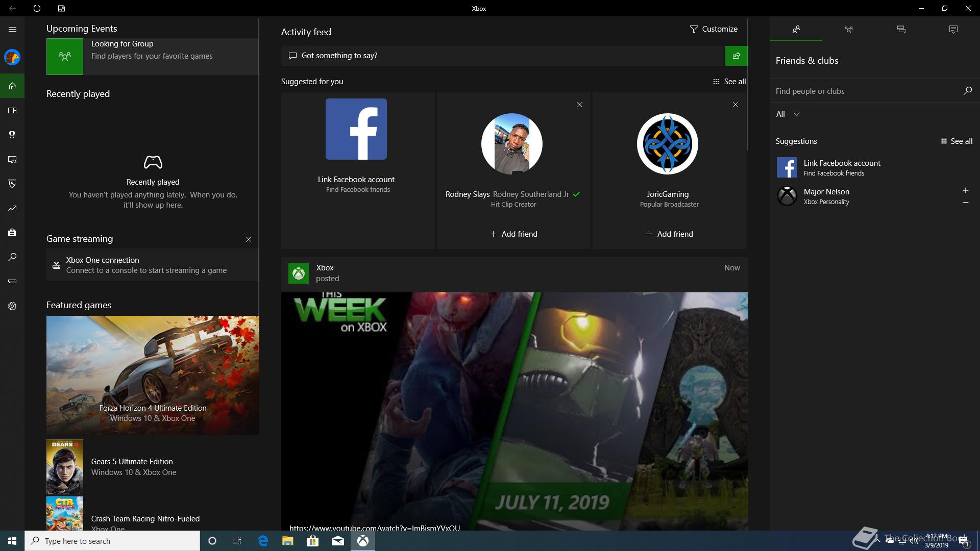Open the Connection console icon in sidebar
Screen dimensions: 980x551
pos(12,281)
